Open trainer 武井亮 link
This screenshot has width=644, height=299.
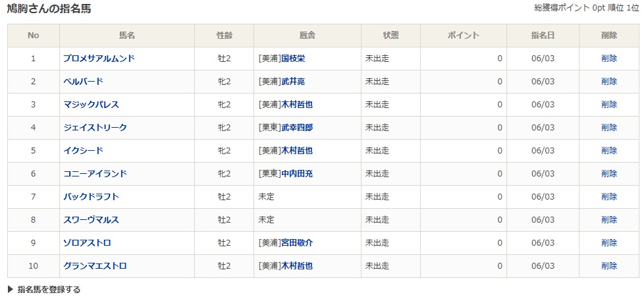pyautogui.click(x=293, y=82)
